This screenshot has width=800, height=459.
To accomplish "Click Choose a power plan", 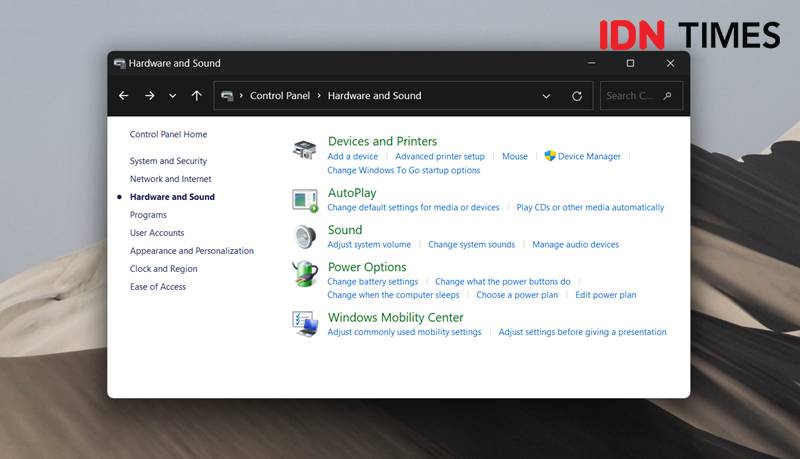I will (x=517, y=295).
